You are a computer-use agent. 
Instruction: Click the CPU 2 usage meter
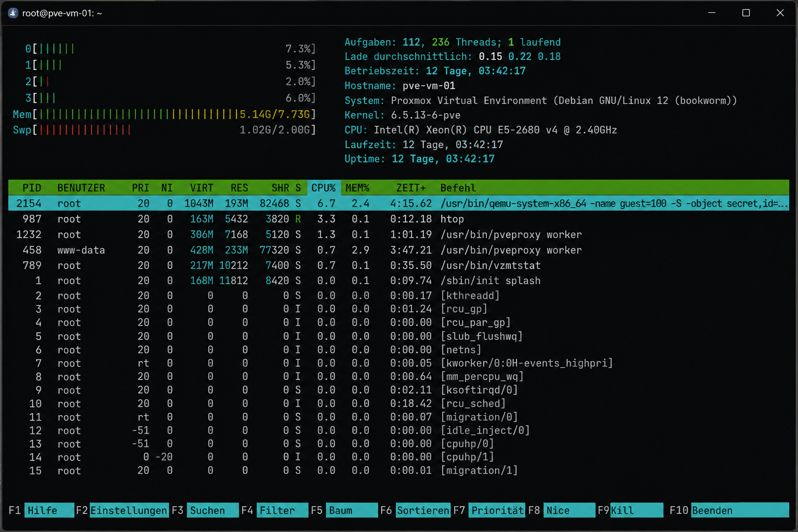[x=170, y=82]
